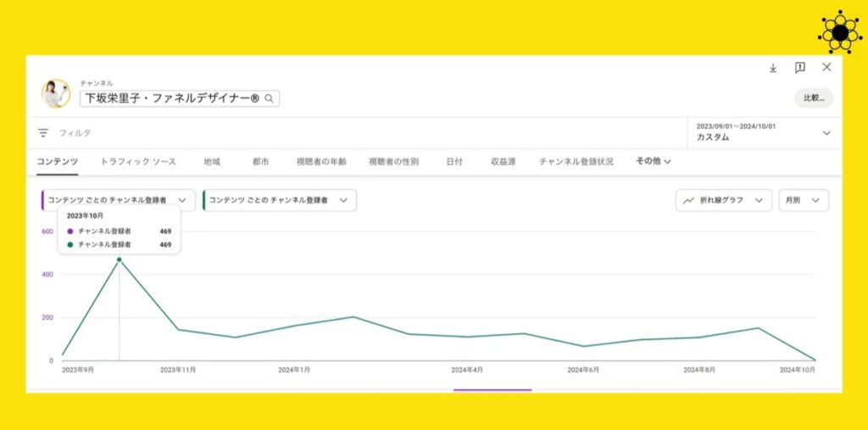Go to the チャンネル登録状況 tab
The width and height of the screenshot is (868, 430).
[576, 161]
